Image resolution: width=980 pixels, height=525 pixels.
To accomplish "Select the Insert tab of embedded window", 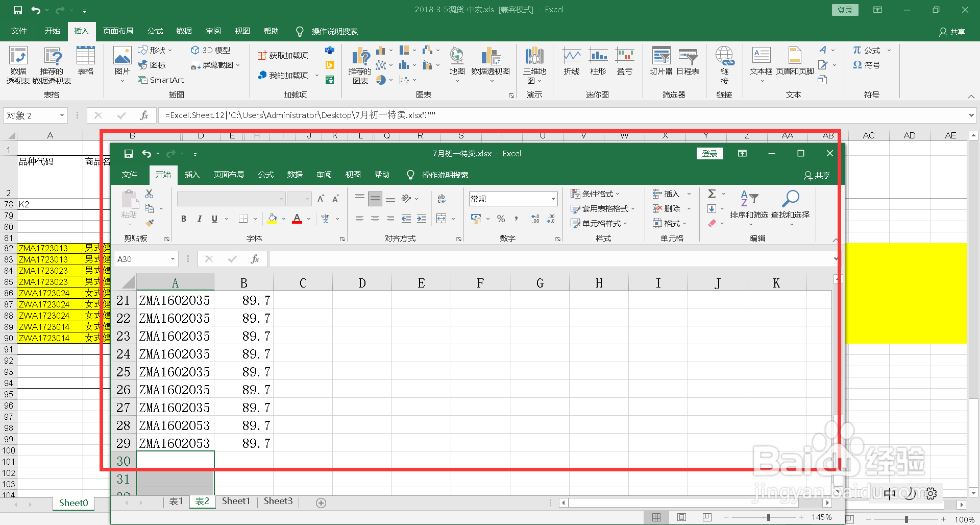I will [x=192, y=175].
